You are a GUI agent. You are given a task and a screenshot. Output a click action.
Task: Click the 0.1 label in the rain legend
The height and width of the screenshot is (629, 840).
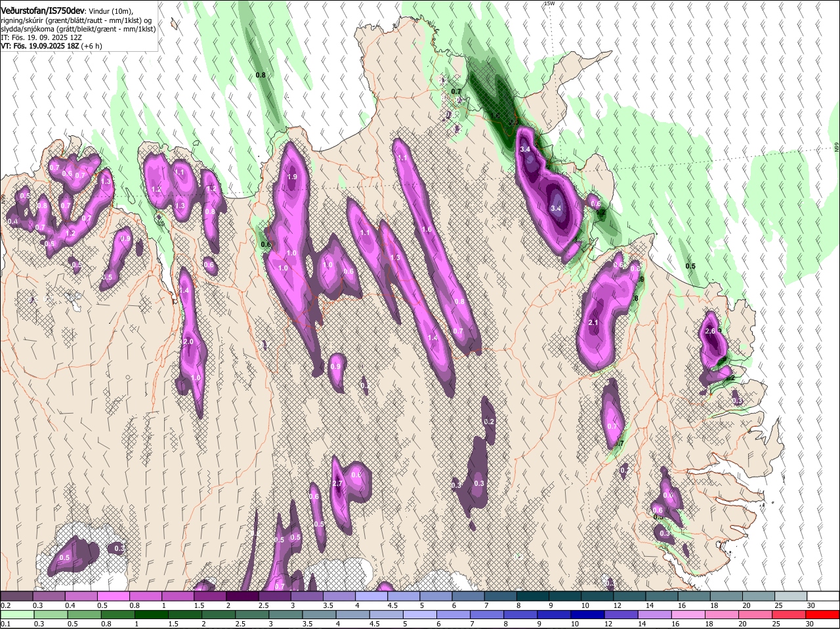pos(5,624)
